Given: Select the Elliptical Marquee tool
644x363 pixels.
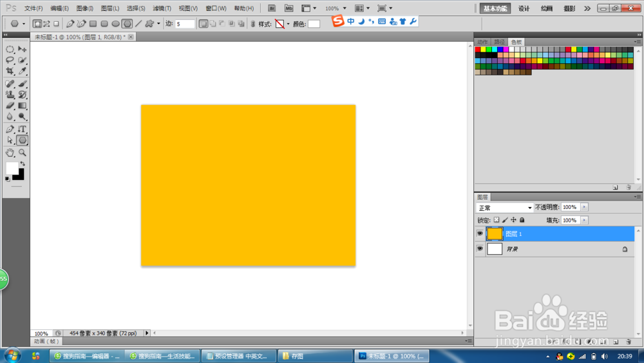Looking at the screenshot, I should [10, 50].
